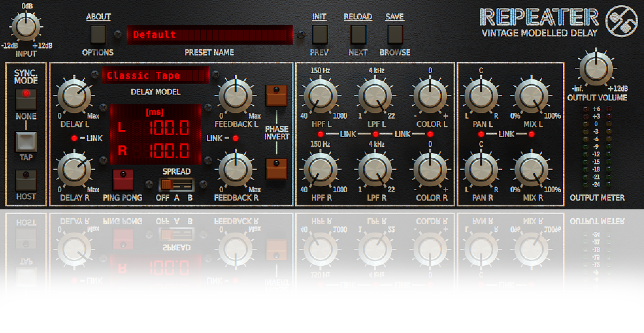The width and height of the screenshot is (644, 333).
Task: Toggle the Sync Mode None button
Action: [x=26, y=99]
